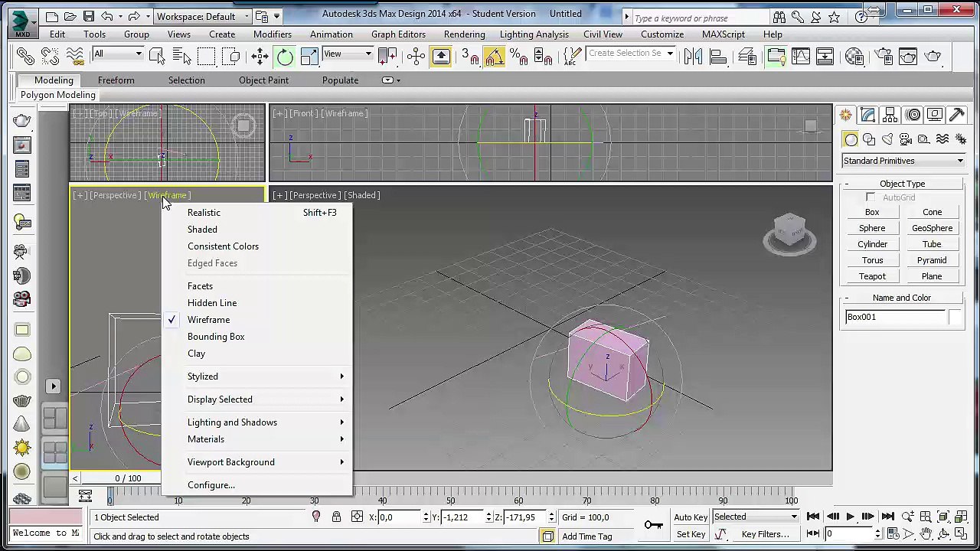Viewport: 980px width, 551px height.
Task: Open the Material Editor
Action: (854, 56)
